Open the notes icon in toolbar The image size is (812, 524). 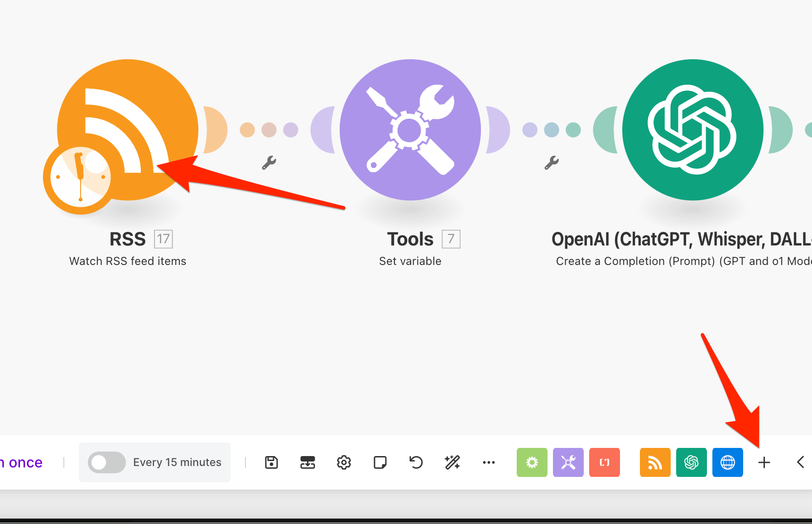(x=380, y=462)
